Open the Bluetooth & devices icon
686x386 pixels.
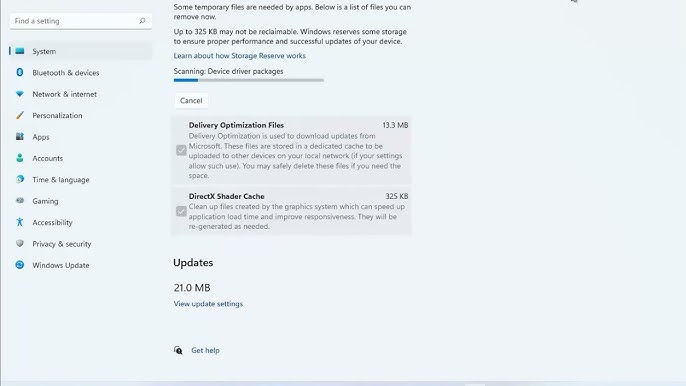(x=20, y=72)
